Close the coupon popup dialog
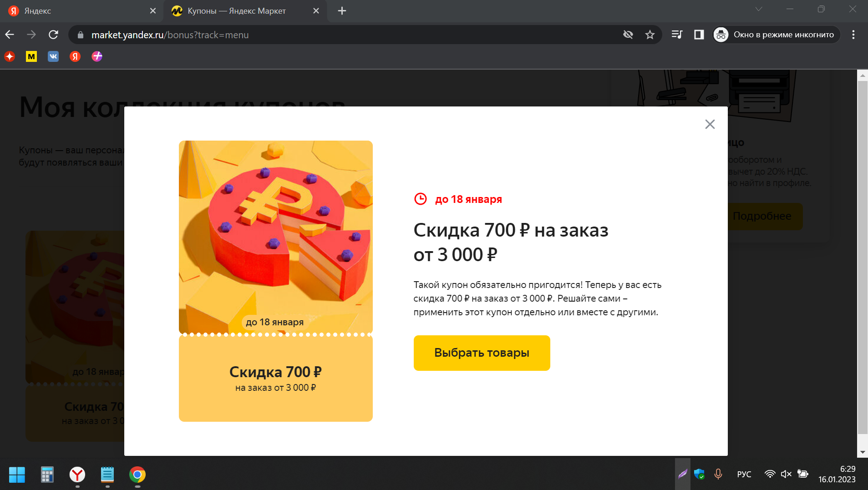This screenshot has height=490, width=868. coord(710,124)
